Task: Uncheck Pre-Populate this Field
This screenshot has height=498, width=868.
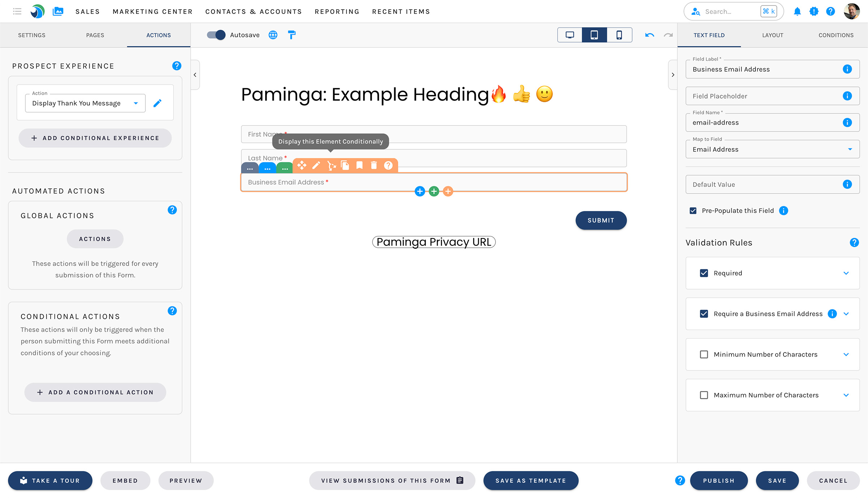Action: coord(693,211)
